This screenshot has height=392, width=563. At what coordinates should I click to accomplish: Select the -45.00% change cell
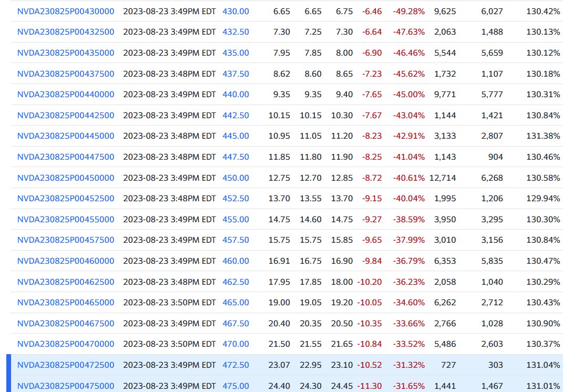tap(408, 95)
